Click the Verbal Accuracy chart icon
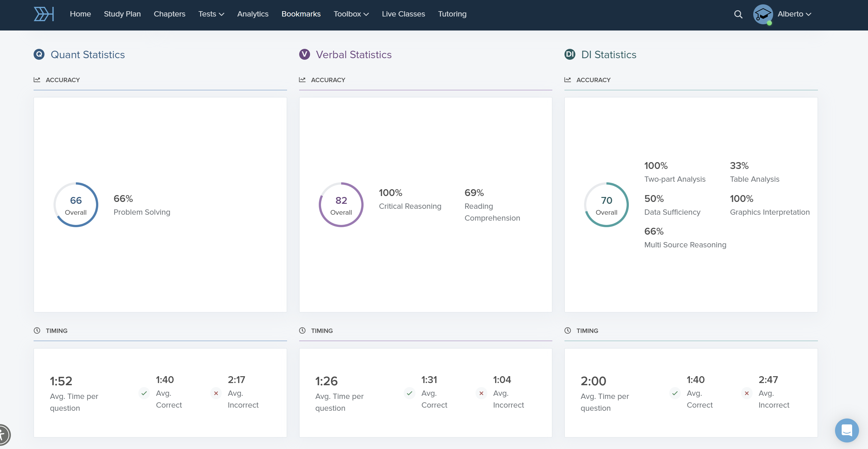 point(302,80)
